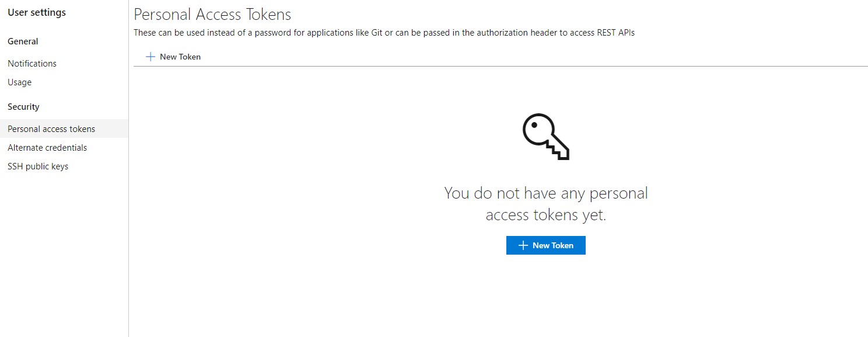
Task: Click the plus icon beside toolbar New Token
Action: (150, 57)
